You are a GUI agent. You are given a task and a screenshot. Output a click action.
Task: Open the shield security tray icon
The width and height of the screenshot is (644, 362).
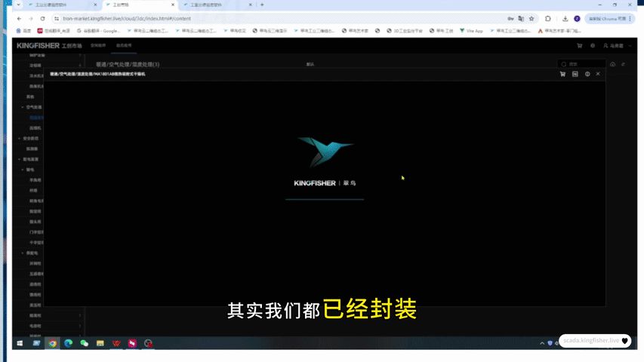[x=550, y=343]
